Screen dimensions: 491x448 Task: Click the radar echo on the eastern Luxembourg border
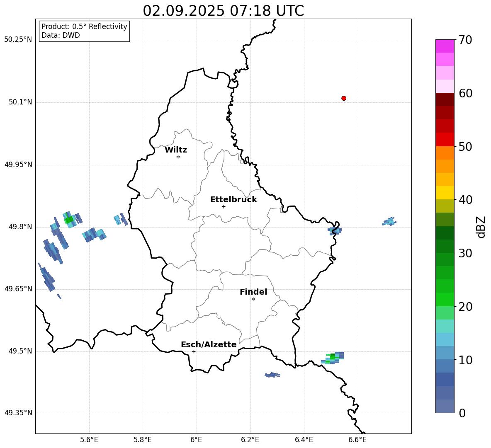(x=335, y=231)
